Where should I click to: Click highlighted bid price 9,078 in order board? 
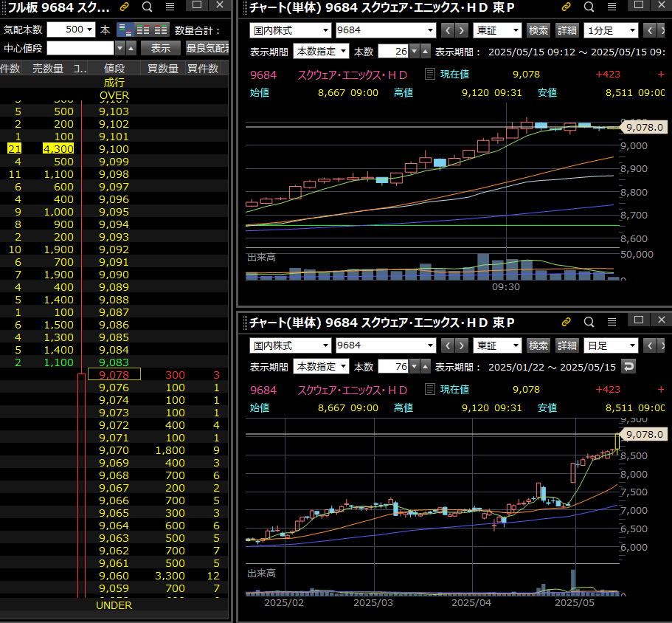click(x=114, y=374)
